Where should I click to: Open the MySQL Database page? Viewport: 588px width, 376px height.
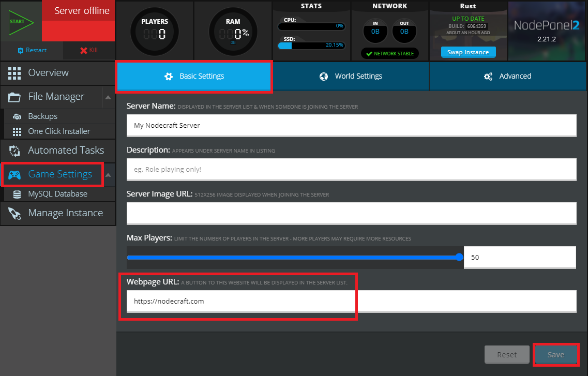point(57,194)
